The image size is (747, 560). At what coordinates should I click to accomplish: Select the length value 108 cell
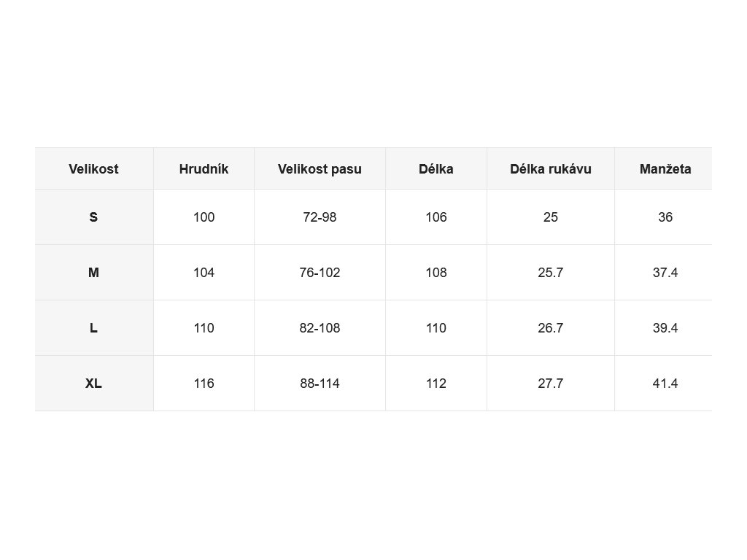point(436,273)
